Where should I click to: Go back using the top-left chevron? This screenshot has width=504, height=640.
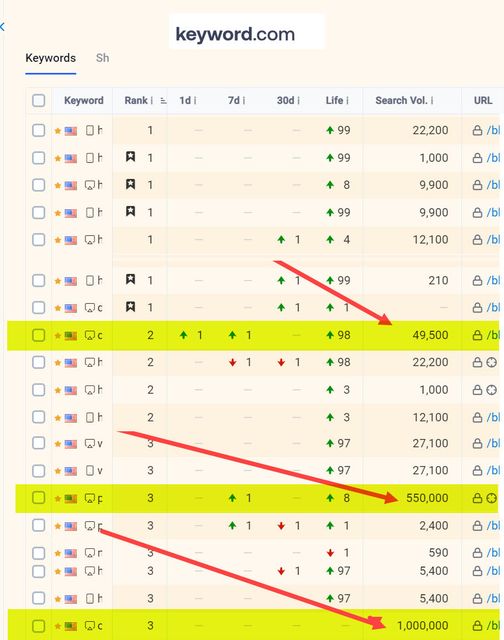2,27
